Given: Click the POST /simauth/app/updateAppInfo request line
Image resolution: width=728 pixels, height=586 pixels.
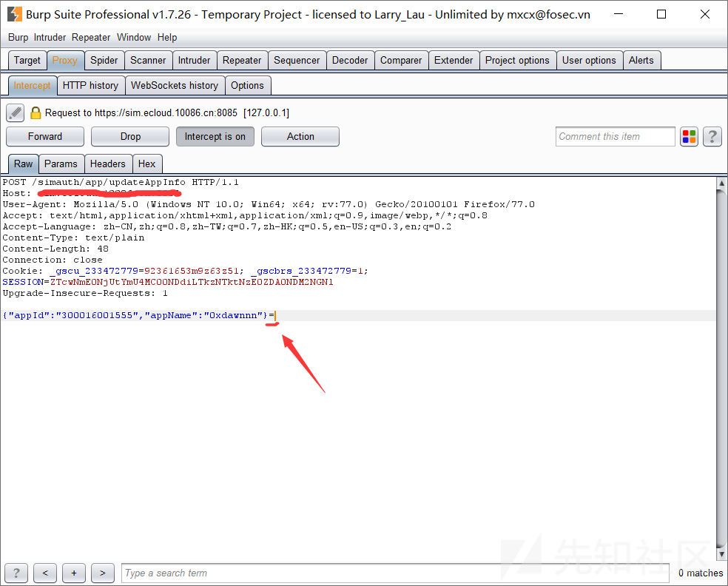Looking at the screenshot, I should tap(121, 182).
